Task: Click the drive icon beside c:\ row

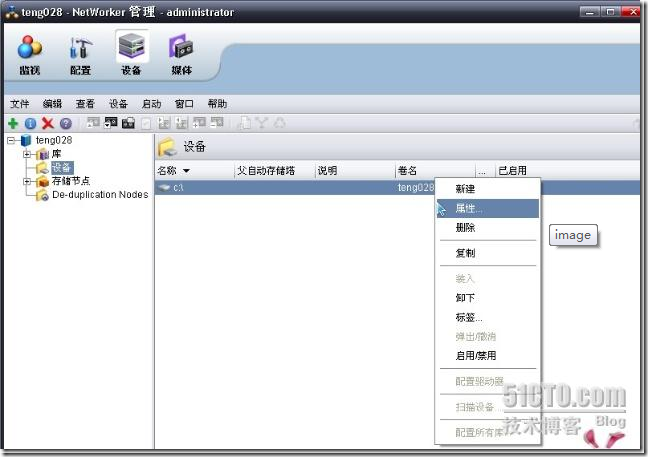Action: pos(164,188)
